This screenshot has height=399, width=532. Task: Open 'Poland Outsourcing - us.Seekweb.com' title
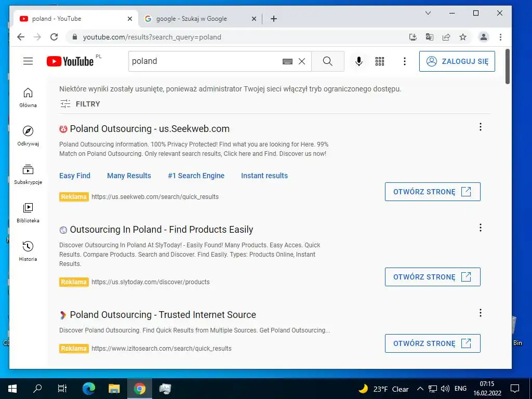(150, 129)
